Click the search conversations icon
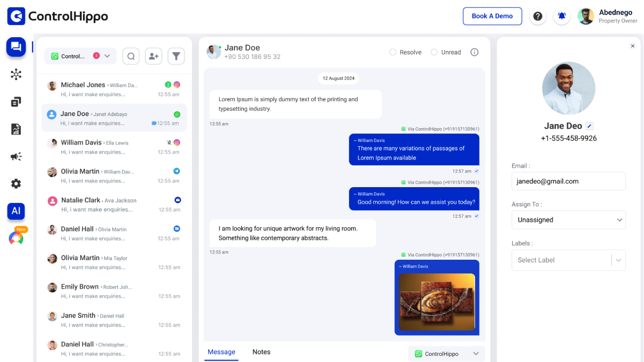 pos(131,56)
